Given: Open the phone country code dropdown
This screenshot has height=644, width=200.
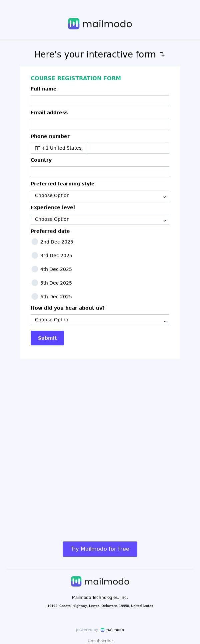Looking at the screenshot, I should [x=58, y=148].
